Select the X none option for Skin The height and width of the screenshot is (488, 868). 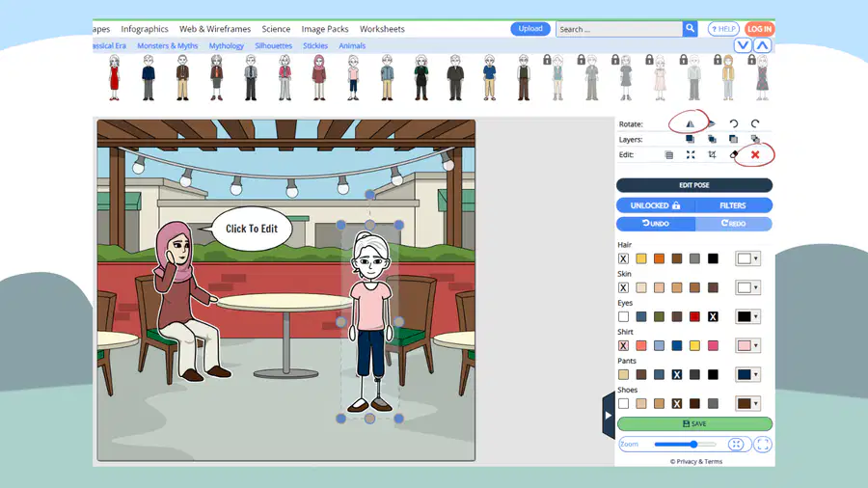click(x=623, y=287)
